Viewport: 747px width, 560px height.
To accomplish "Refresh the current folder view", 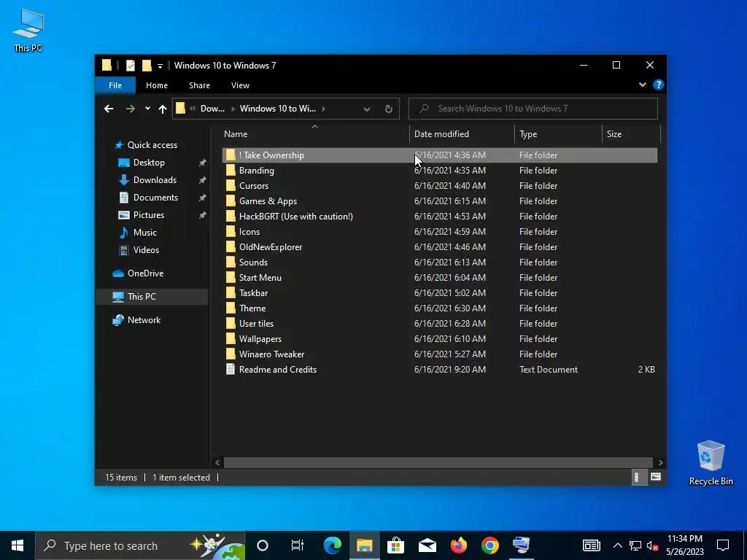I will pos(388,109).
